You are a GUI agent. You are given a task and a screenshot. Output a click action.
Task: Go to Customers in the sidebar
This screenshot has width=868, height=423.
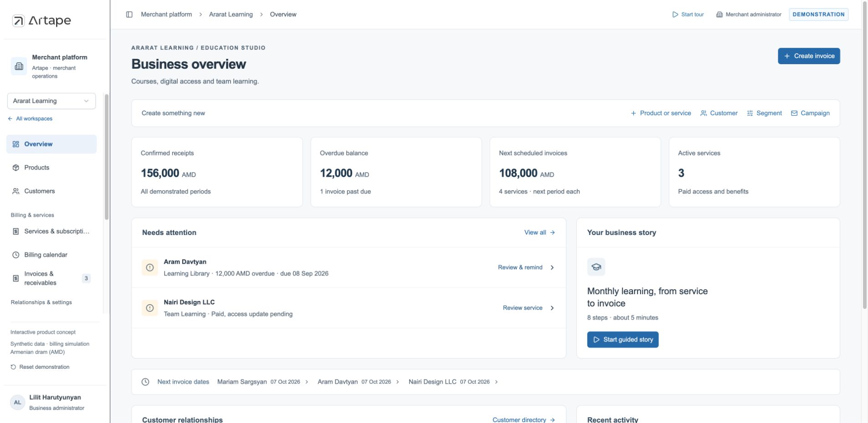coord(51,191)
